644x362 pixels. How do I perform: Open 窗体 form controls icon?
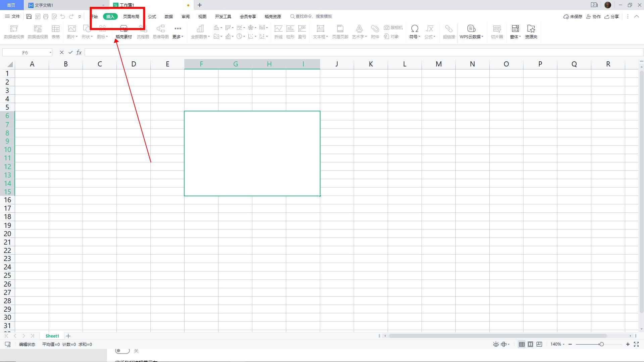point(515,32)
